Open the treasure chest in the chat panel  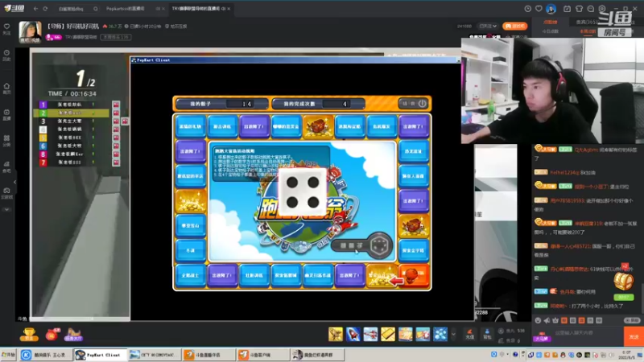(x=623, y=282)
